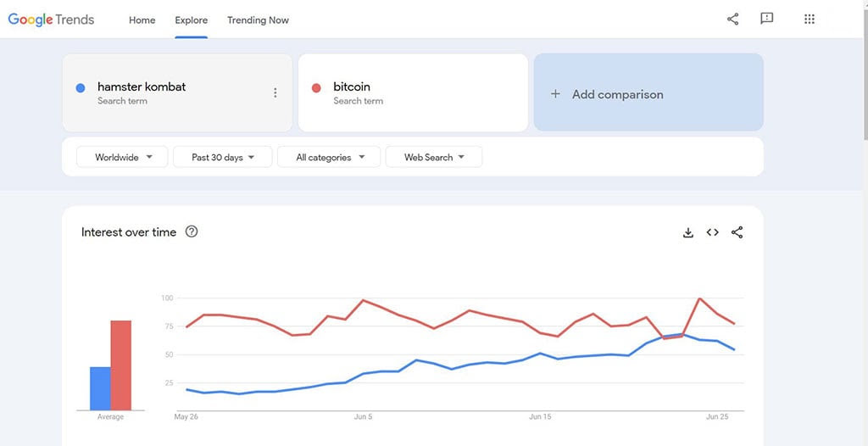Open the Google apps grid icon
This screenshot has height=446, width=868.
(x=809, y=20)
